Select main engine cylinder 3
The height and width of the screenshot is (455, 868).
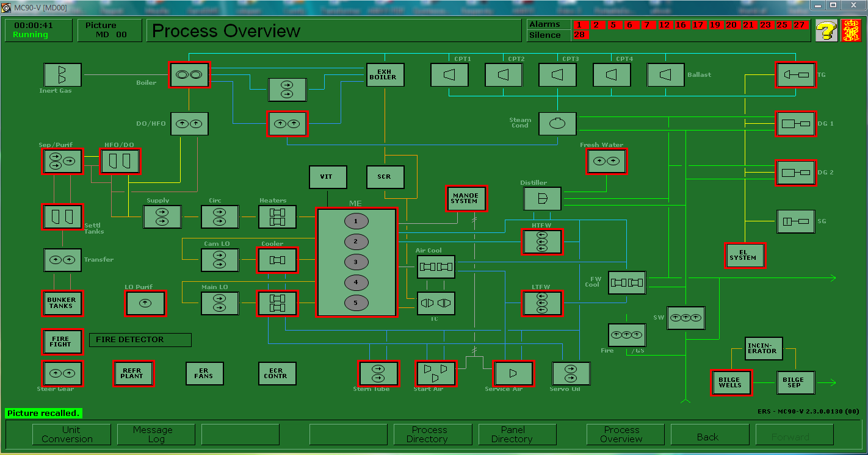[x=356, y=262]
